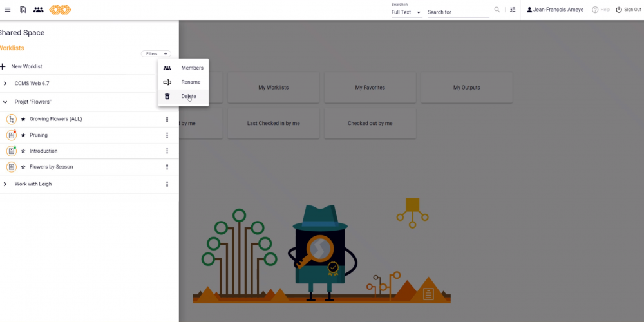
Task: Click the search magnifier icon
Action: click(497, 10)
